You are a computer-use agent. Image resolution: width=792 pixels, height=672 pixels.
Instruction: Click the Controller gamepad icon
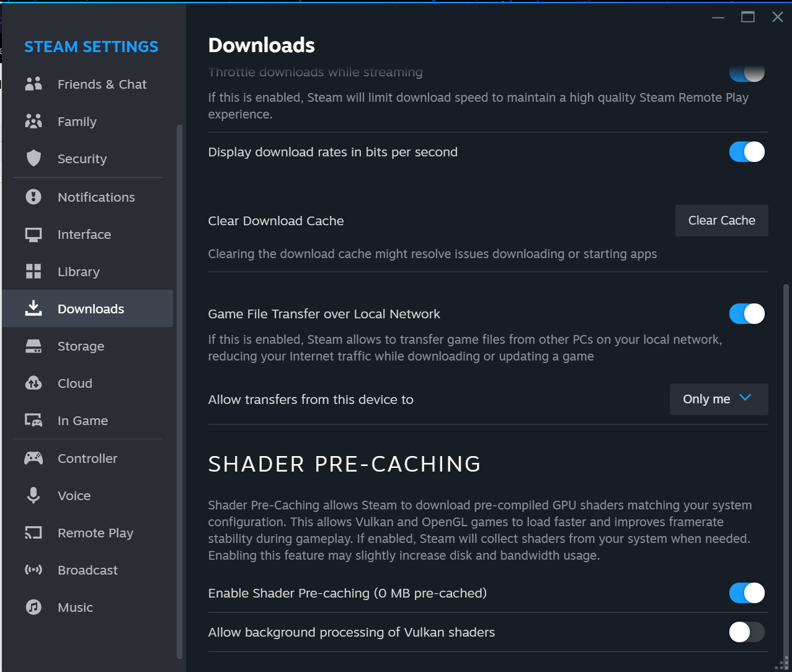[33, 459]
